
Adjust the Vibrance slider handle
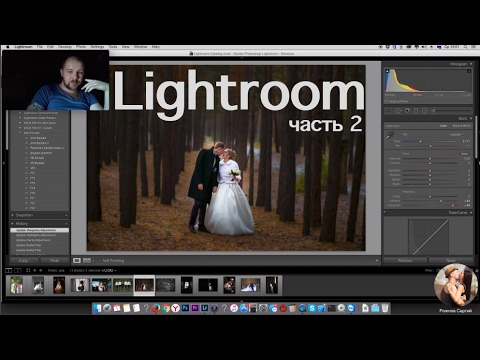tap(441, 201)
